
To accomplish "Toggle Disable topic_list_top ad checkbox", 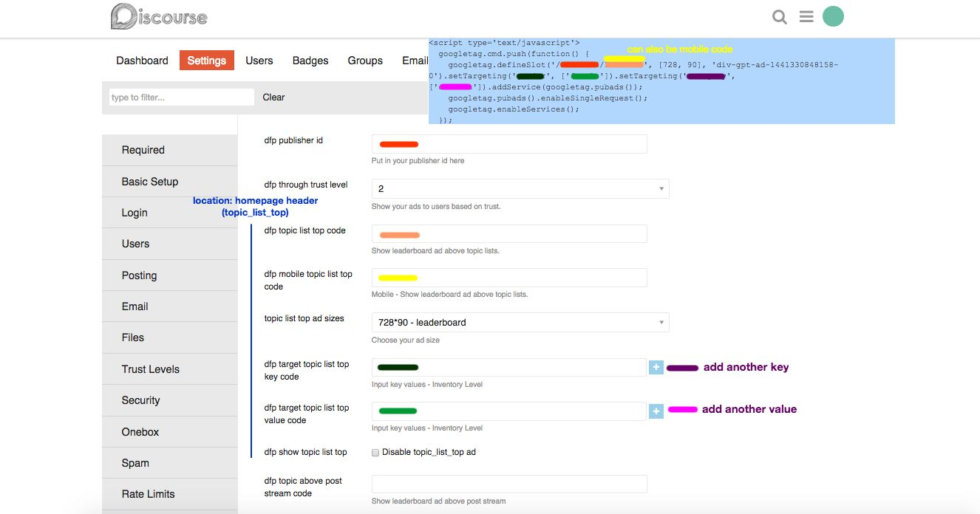I will [x=375, y=452].
